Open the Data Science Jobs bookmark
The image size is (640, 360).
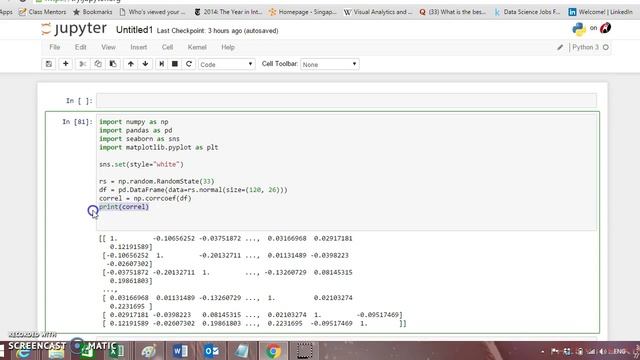[x=527, y=12]
